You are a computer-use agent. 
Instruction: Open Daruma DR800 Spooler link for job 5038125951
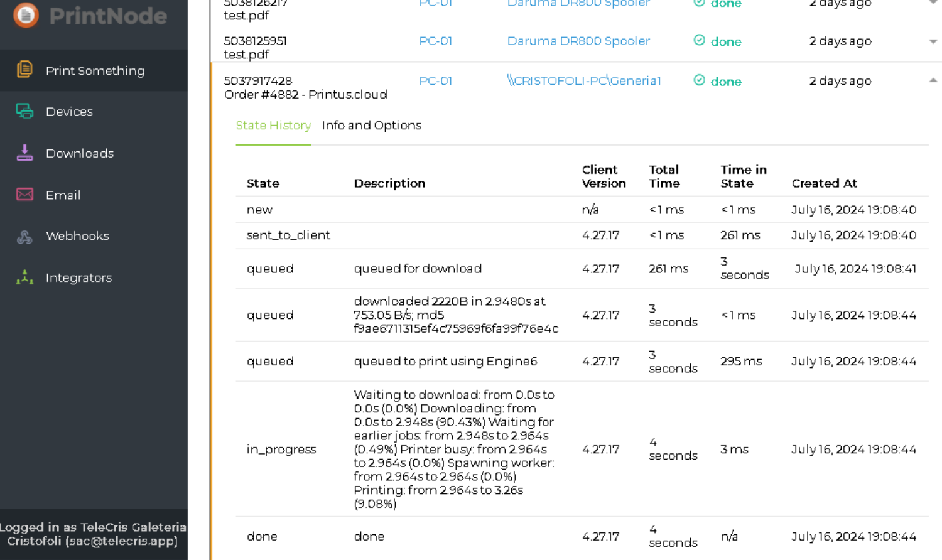coord(578,41)
